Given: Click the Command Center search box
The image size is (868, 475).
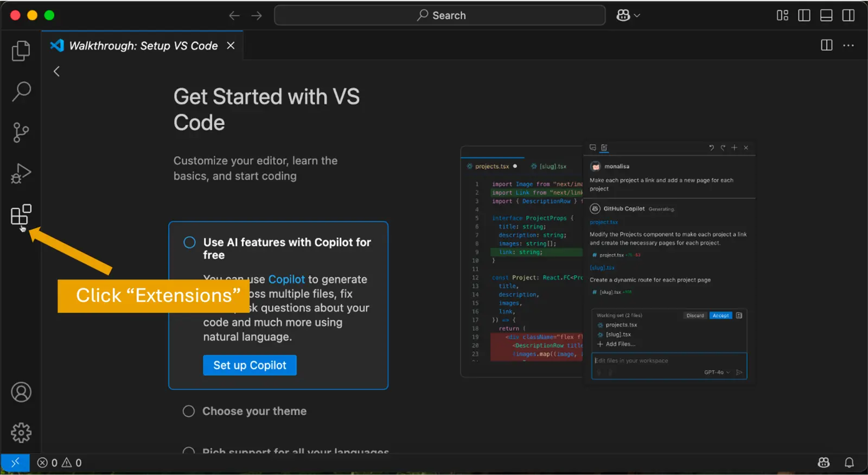Looking at the screenshot, I should (x=440, y=15).
